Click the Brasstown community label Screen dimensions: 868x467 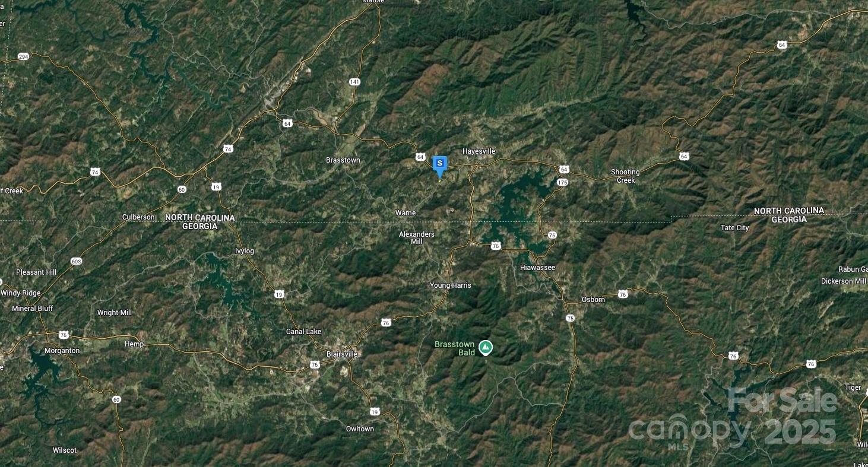(343, 160)
